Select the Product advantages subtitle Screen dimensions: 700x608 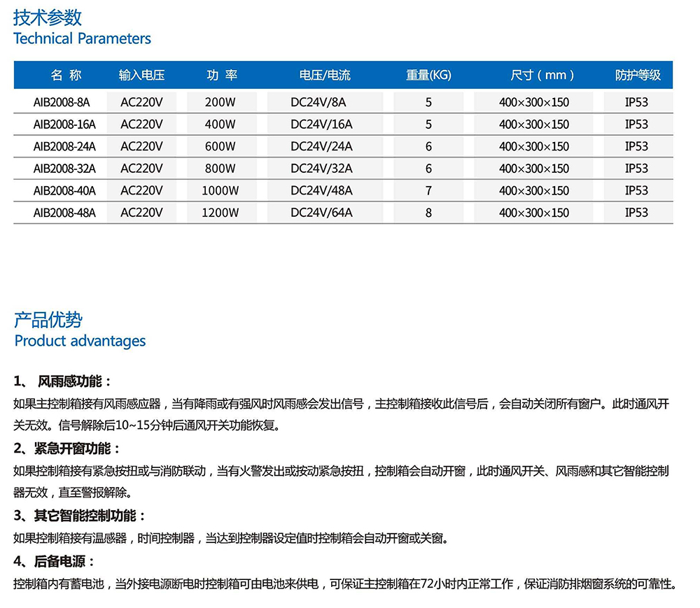(80, 341)
